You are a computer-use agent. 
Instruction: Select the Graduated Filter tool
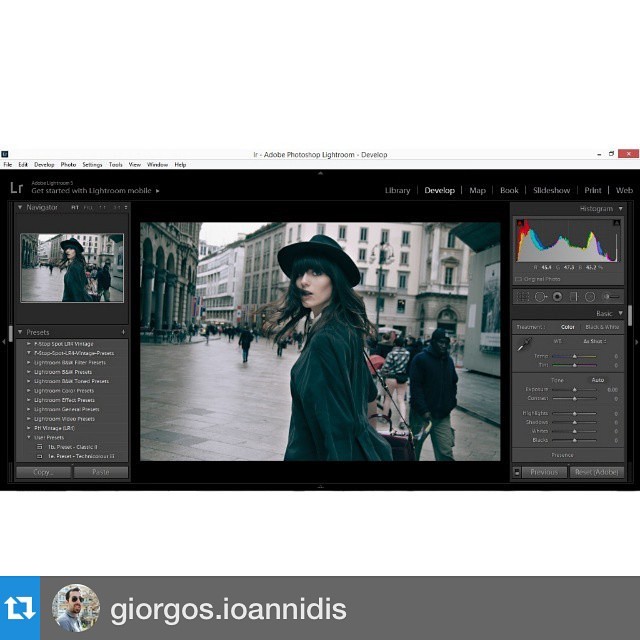point(574,297)
